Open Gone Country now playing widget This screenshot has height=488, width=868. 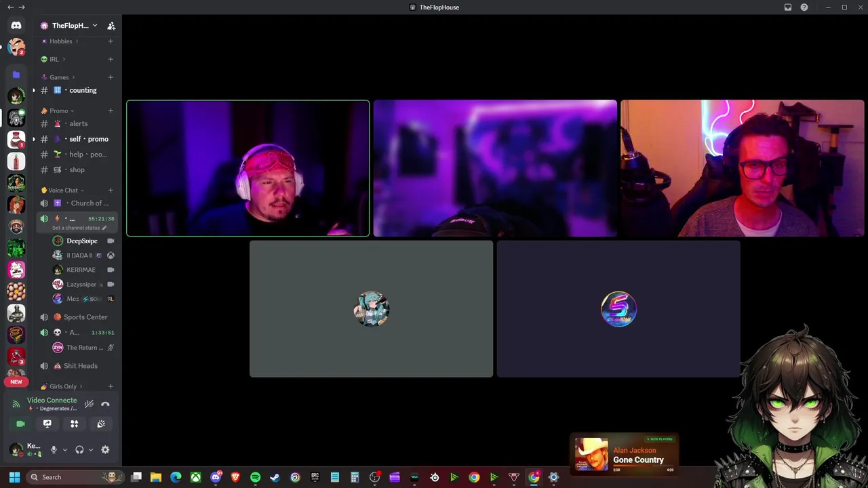(625, 454)
